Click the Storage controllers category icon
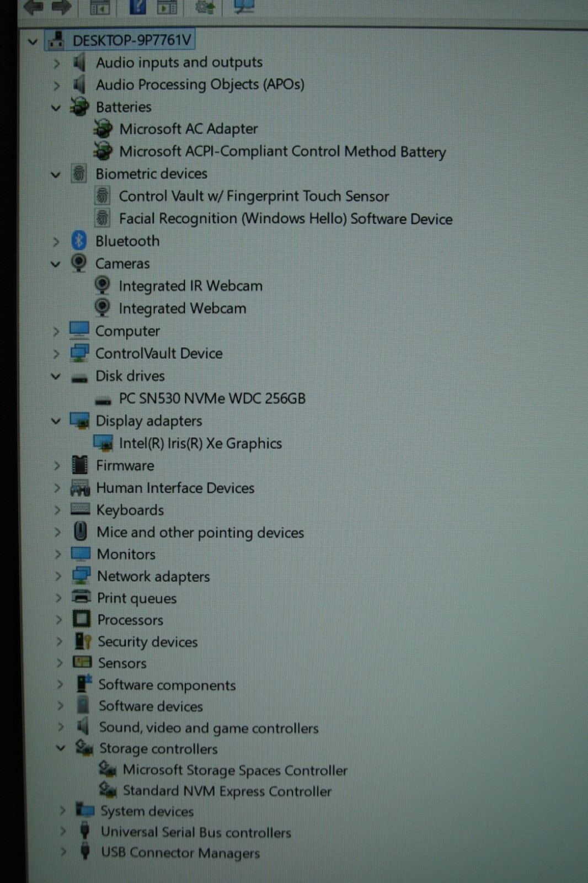The width and height of the screenshot is (588, 883). click(x=84, y=748)
